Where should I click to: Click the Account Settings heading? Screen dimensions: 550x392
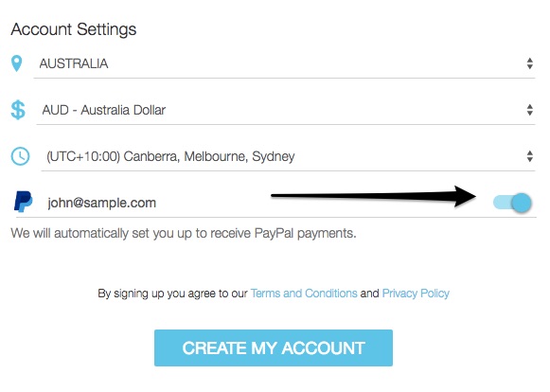pos(74,29)
